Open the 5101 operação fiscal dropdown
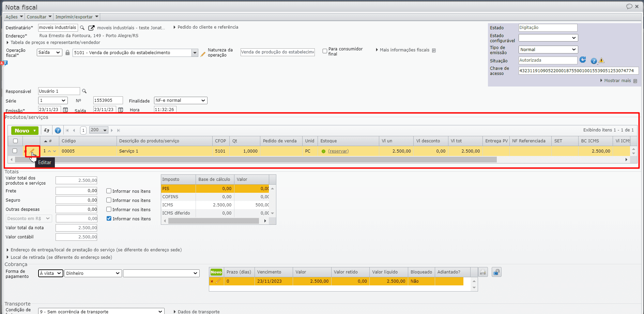 coord(195,53)
